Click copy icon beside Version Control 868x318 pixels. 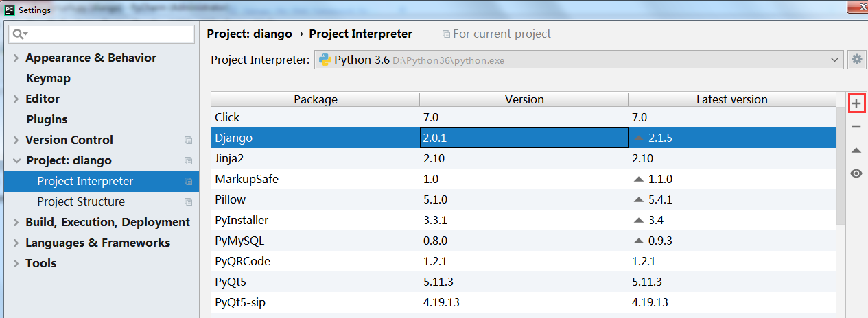pyautogui.click(x=188, y=140)
